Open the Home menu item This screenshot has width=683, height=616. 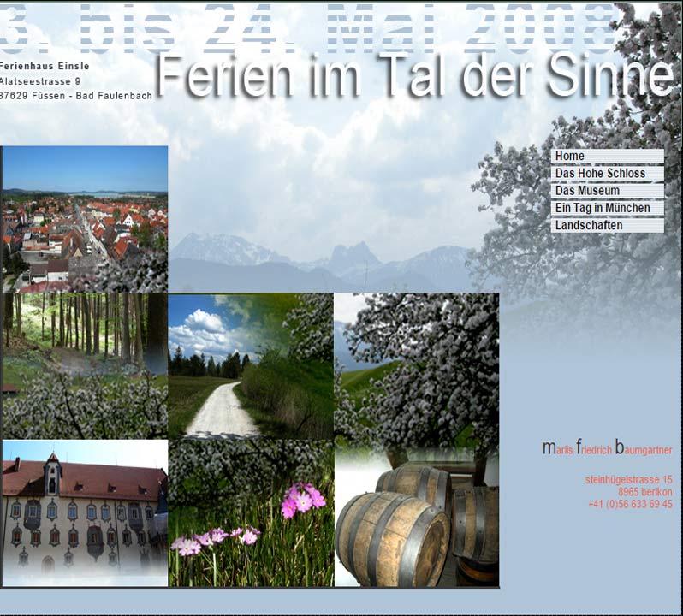[607, 157]
